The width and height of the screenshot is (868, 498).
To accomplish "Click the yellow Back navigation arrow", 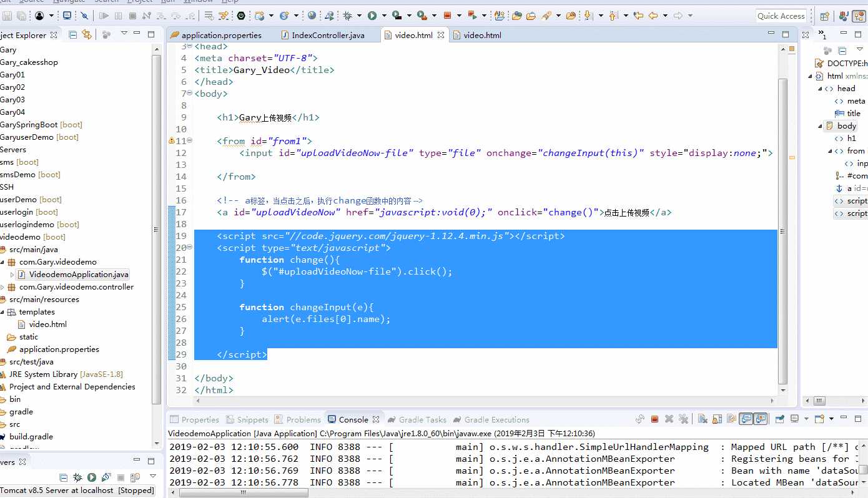I will point(653,16).
